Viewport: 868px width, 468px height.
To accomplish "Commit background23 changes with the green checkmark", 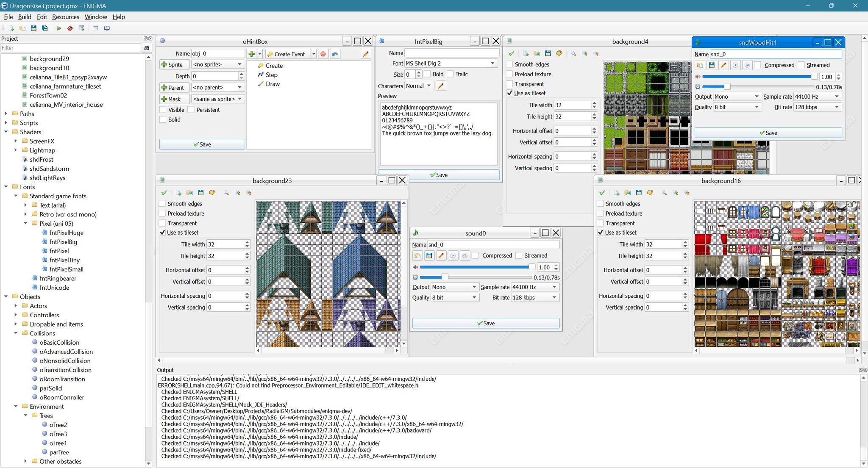I will click(x=165, y=192).
